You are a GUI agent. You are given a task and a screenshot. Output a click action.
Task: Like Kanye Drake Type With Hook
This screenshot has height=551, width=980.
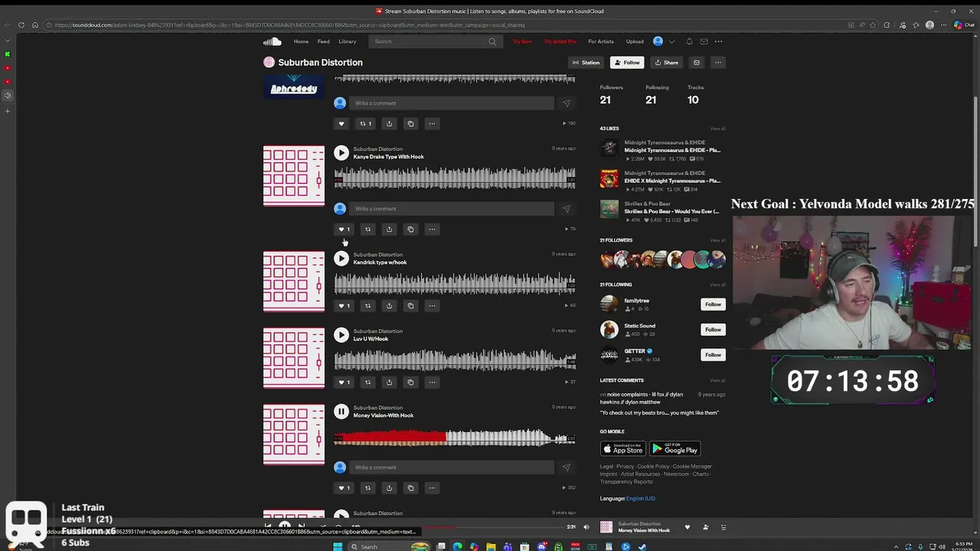click(x=344, y=229)
